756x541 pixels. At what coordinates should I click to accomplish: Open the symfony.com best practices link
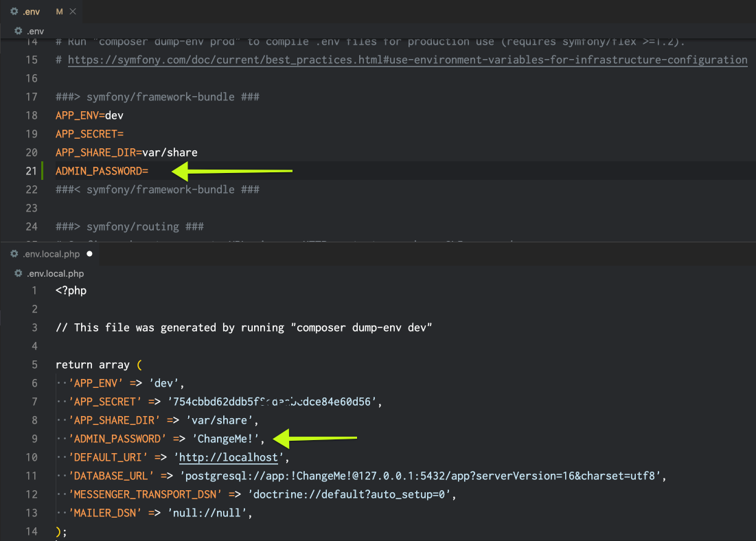tap(405, 60)
